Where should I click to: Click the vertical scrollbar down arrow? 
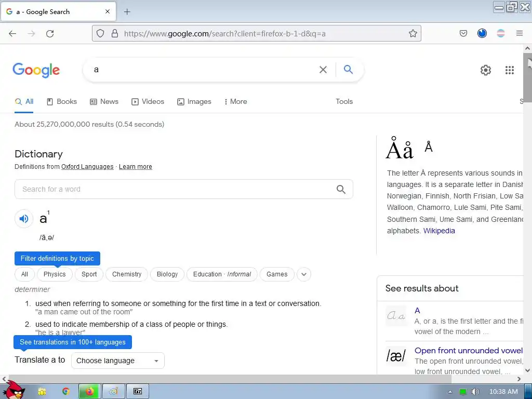coord(527,370)
